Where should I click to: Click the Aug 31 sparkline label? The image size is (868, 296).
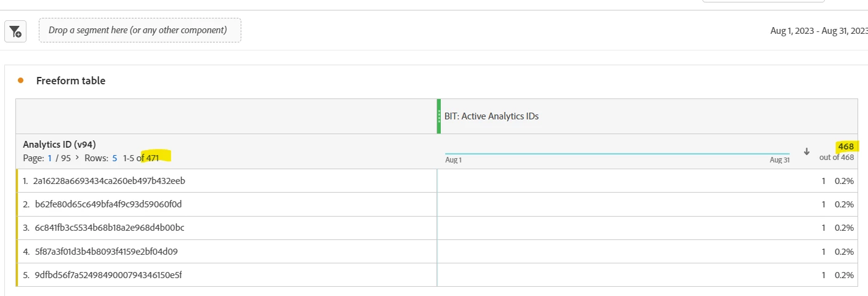[x=779, y=160]
